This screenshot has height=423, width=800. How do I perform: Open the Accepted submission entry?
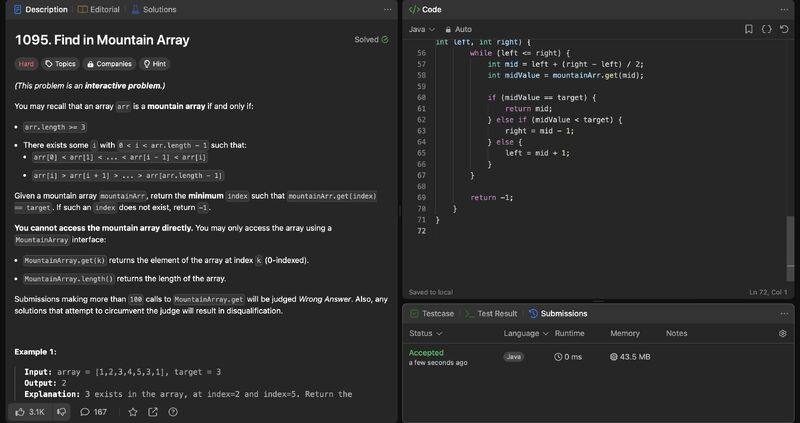pos(426,353)
